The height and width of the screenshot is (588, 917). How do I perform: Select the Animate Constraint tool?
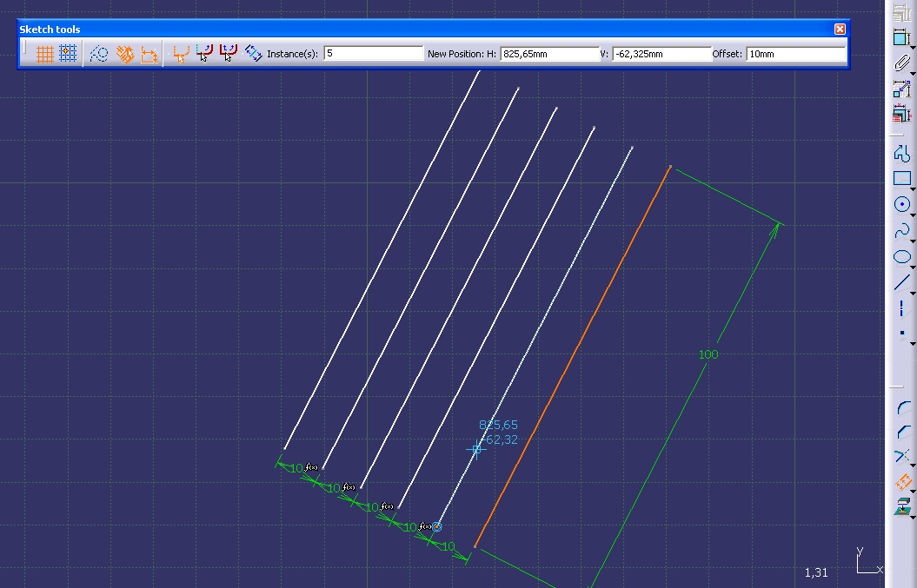click(x=900, y=89)
